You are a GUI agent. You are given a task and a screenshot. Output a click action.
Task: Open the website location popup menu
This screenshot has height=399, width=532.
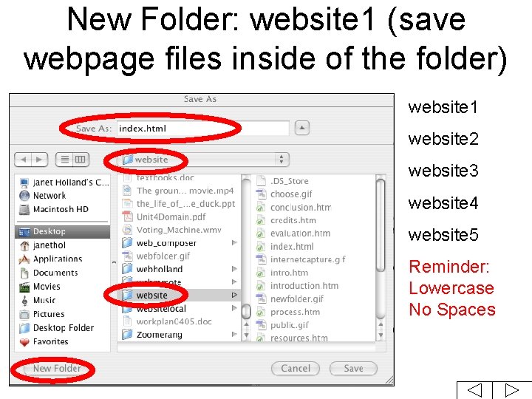tap(203, 160)
